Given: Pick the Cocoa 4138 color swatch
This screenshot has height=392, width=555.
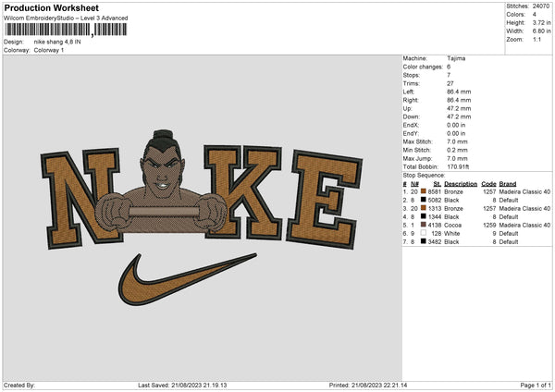Looking at the screenshot, I should (424, 225).
